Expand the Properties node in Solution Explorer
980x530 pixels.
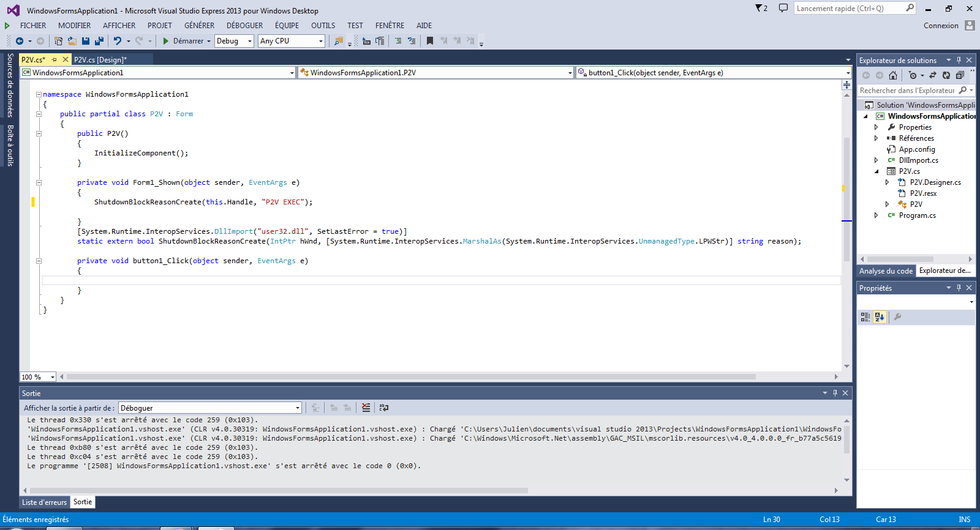(876, 127)
